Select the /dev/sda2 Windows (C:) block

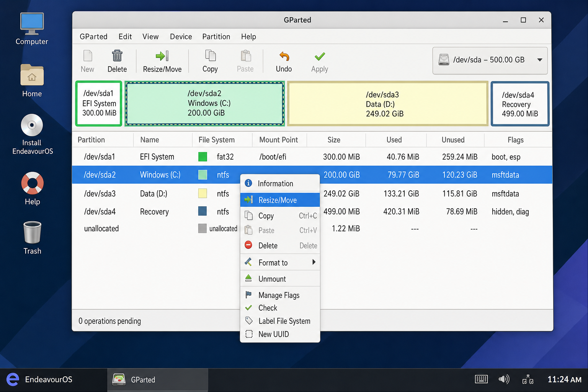(x=205, y=103)
